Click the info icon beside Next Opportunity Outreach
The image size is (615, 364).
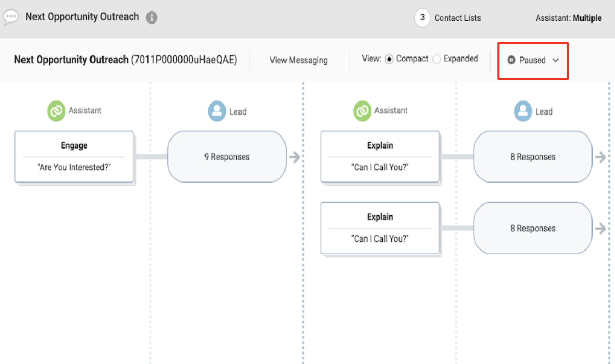pyautogui.click(x=152, y=17)
